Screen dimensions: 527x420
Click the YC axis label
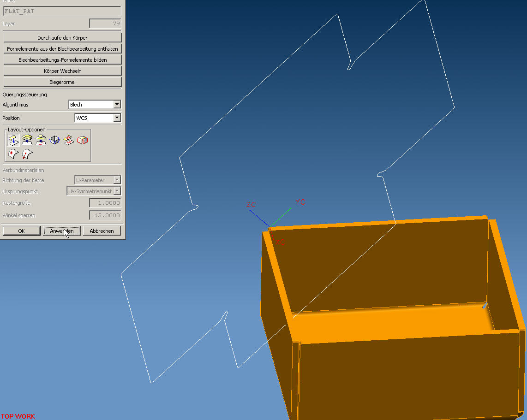[x=300, y=202]
